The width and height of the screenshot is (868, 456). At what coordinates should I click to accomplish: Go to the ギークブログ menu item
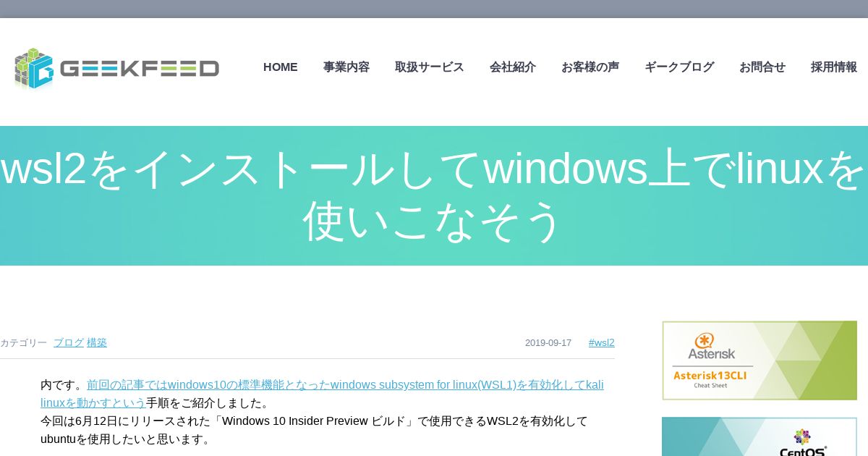[x=679, y=67]
